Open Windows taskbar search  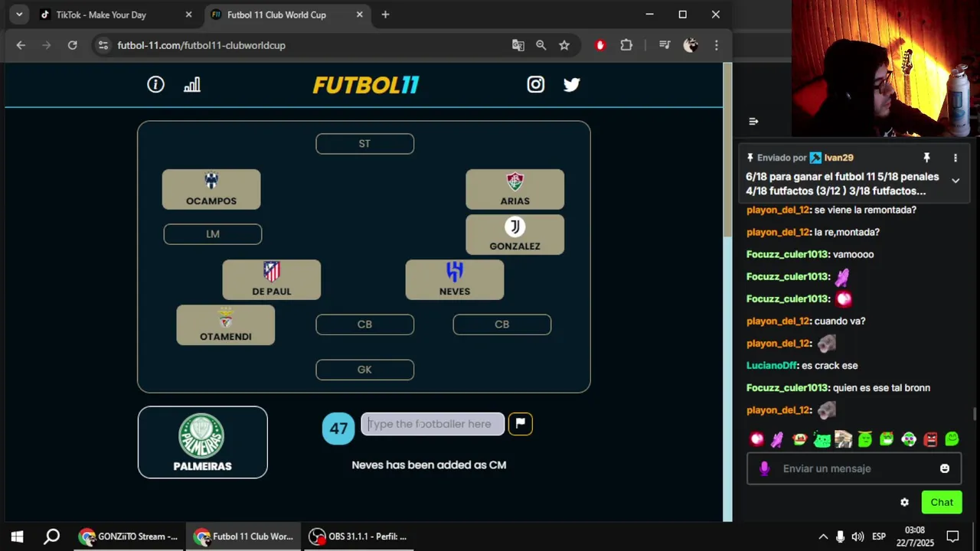51,536
